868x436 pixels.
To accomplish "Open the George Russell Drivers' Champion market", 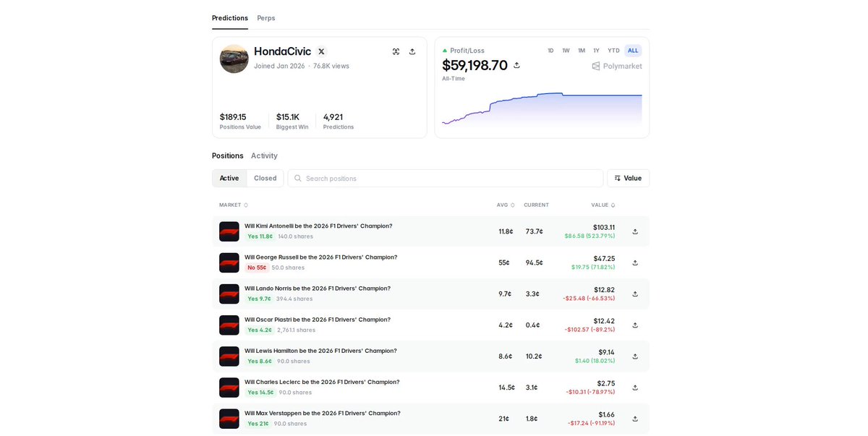I will (x=320, y=257).
